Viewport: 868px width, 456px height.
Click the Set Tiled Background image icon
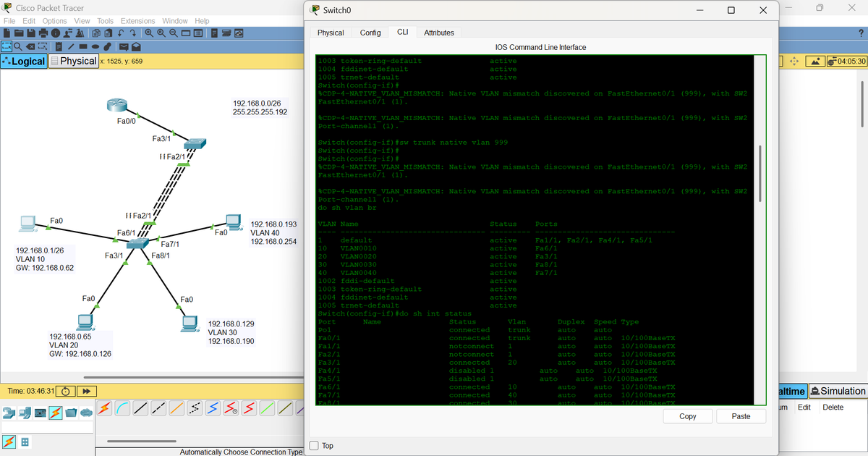tap(815, 62)
